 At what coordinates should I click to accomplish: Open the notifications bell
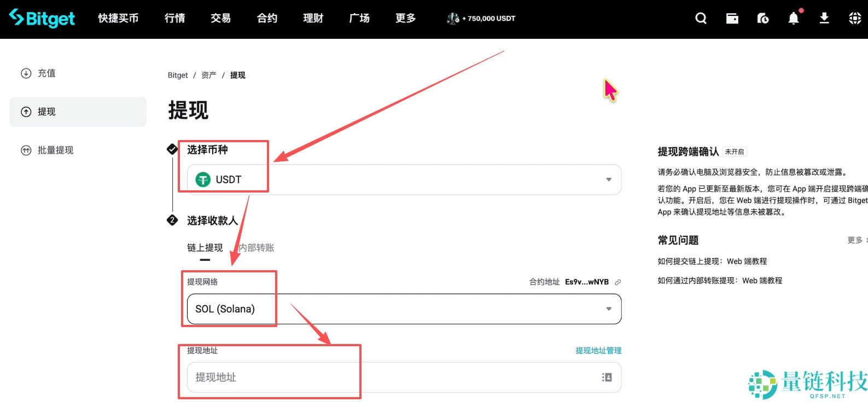pos(793,19)
